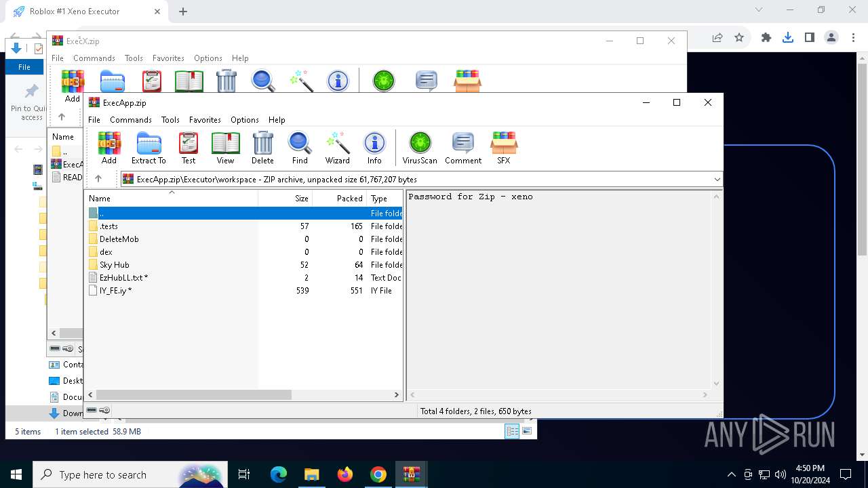Open Chrome side panel icon

coord(809,38)
